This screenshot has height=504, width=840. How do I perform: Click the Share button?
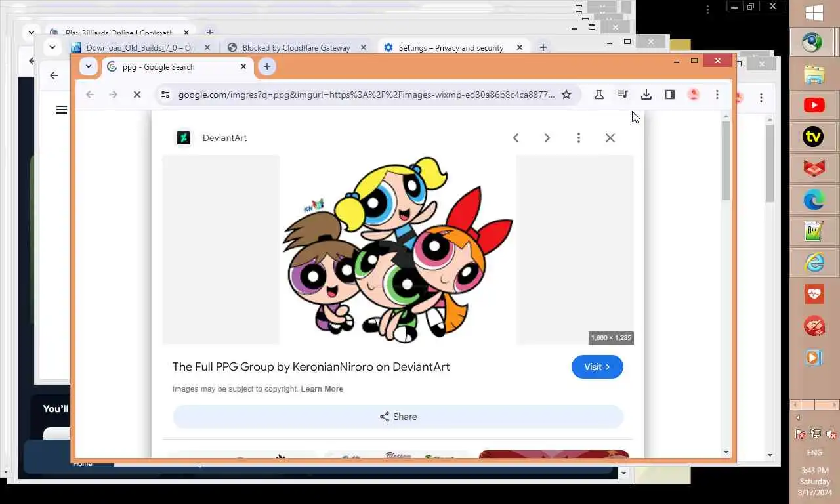coord(398,417)
